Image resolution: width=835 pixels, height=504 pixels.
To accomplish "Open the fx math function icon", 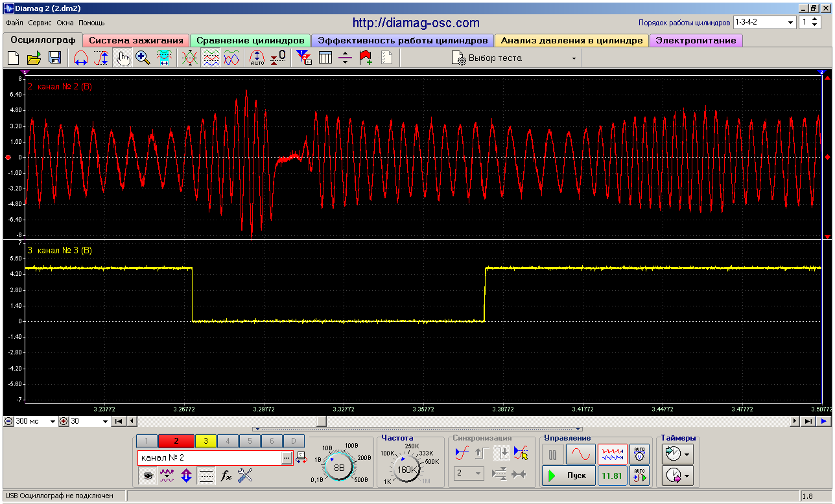I will pos(226,476).
